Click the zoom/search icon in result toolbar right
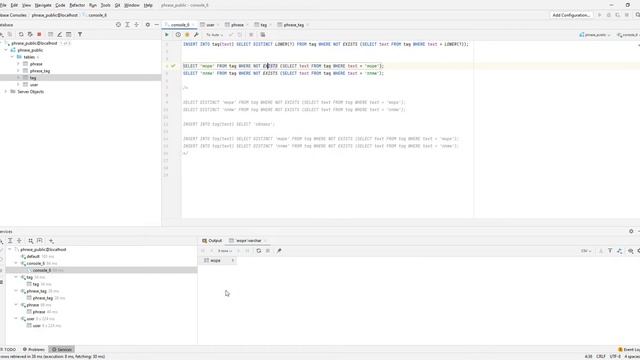This screenshot has height=360, width=640. point(631,251)
